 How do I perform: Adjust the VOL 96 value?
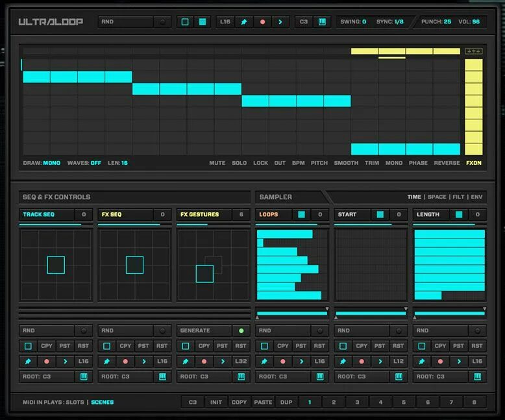469,22
